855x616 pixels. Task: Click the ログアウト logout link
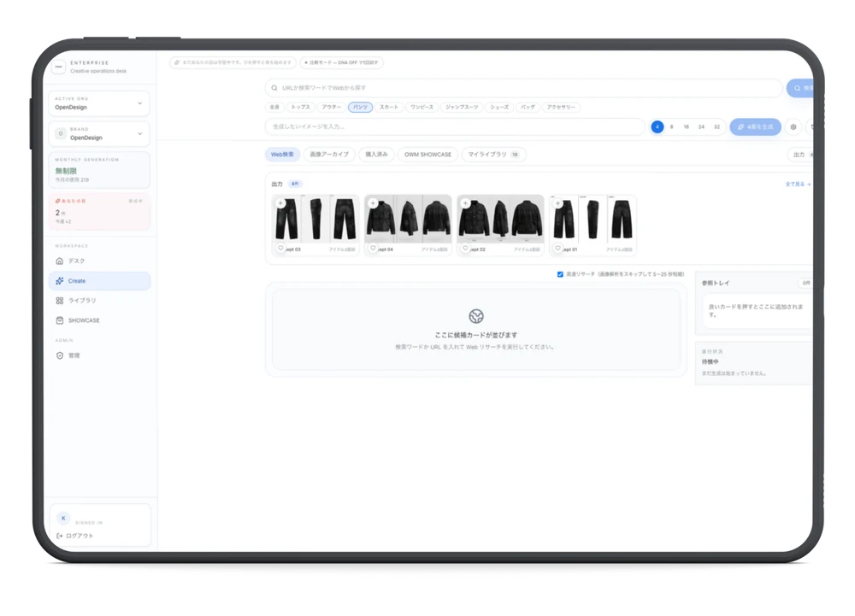[75, 536]
